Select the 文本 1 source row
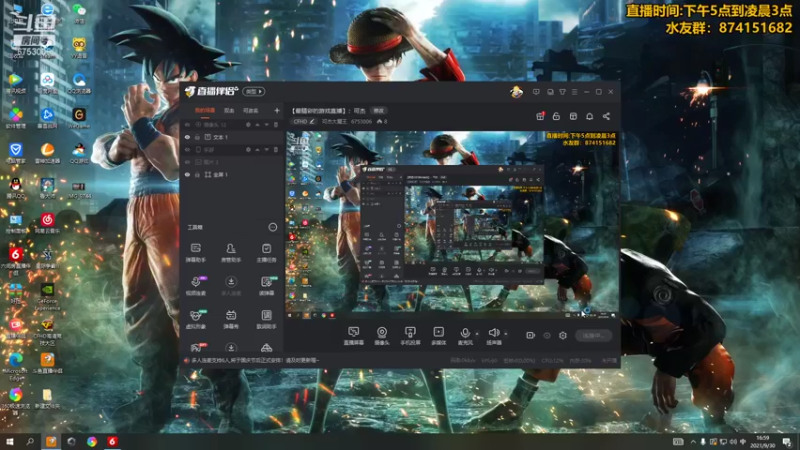Viewport: 800px width, 450px height. click(232, 137)
